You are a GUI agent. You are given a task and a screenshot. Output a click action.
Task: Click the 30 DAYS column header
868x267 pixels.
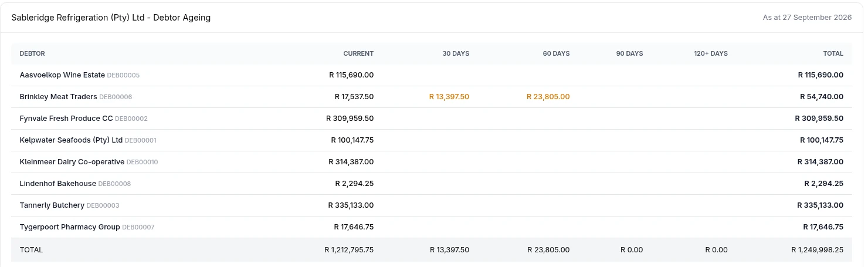pos(456,53)
